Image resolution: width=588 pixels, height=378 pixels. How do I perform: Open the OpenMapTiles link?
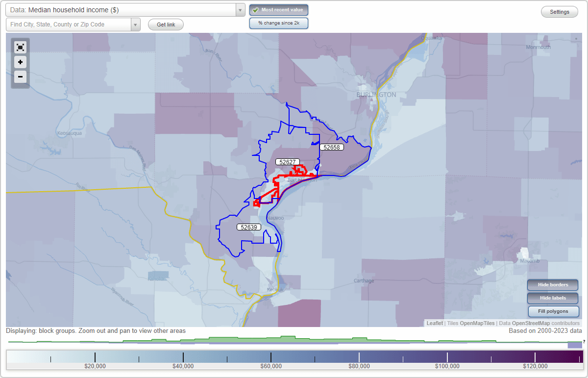tap(477, 323)
